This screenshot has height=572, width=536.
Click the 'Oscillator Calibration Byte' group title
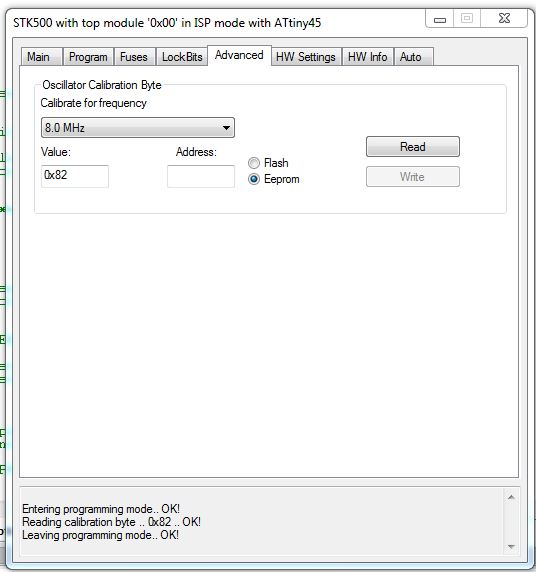point(102,85)
